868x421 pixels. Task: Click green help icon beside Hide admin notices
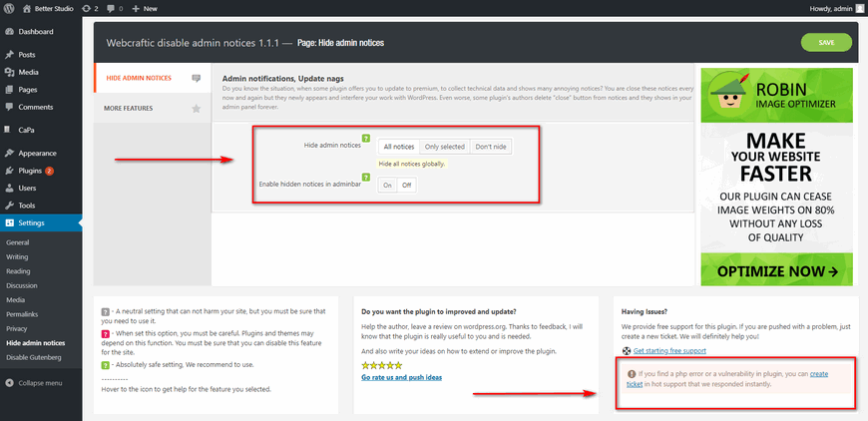(365, 139)
